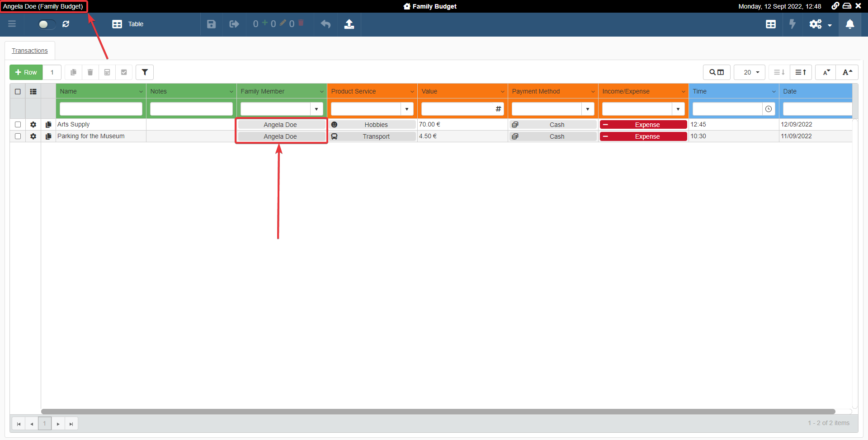Expand the settings gears dropdown

tap(820, 24)
